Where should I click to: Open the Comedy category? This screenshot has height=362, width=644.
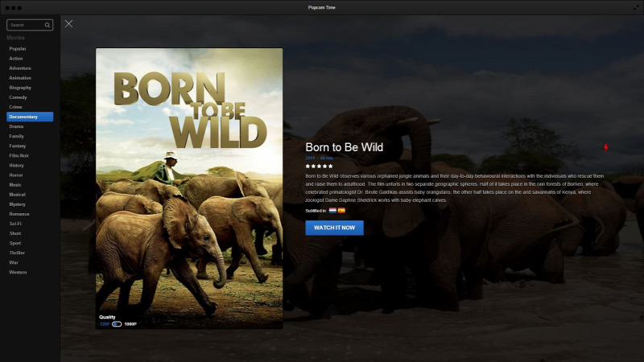(18, 97)
